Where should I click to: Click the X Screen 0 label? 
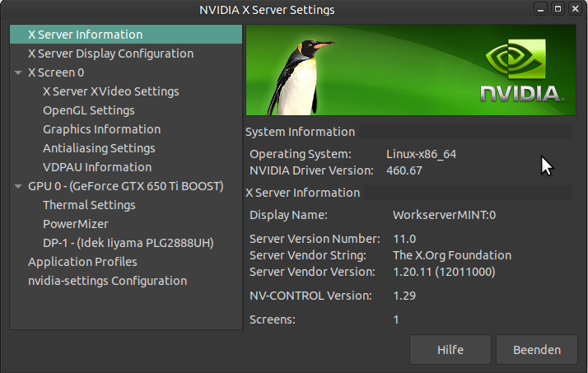click(x=56, y=72)
